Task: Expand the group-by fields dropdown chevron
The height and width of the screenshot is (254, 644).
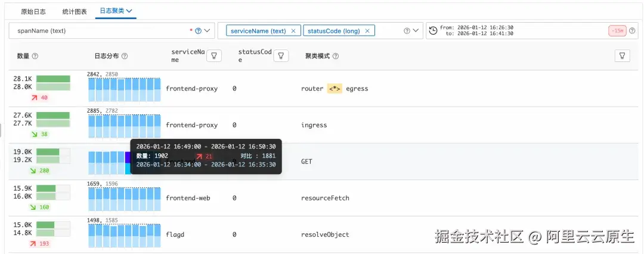Action: coord(416,31)
